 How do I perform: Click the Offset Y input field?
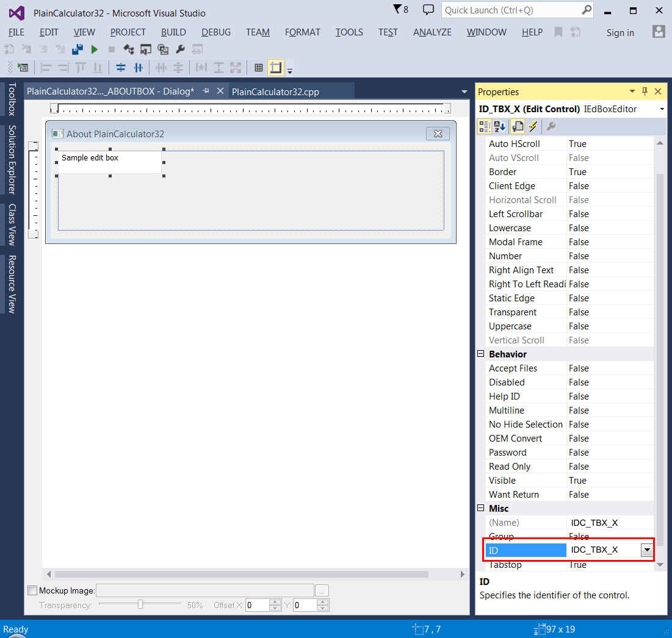click(305, 605)
